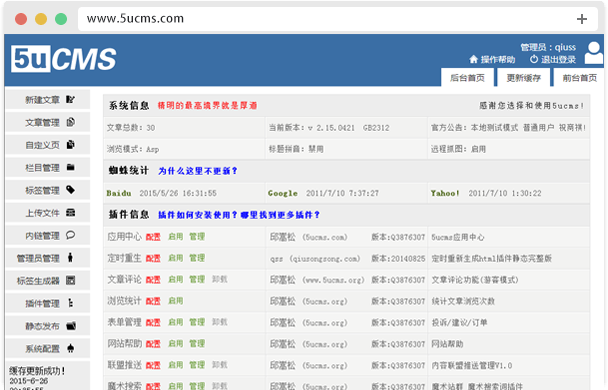
Task: Open a new browser tab with plus
Action: [582, 19]
